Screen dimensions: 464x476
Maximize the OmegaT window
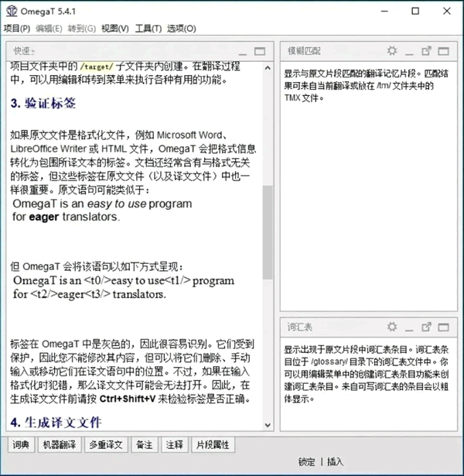coord(415,12)
